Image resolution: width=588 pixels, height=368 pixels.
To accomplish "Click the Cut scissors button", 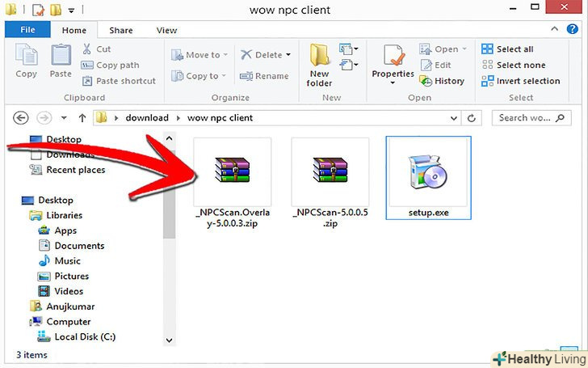I will (96, 49).
